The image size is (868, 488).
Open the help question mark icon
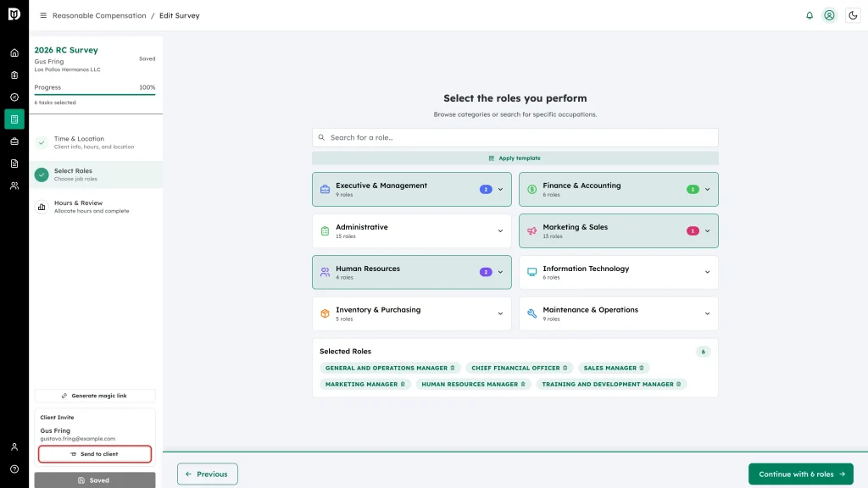(14, 469)
